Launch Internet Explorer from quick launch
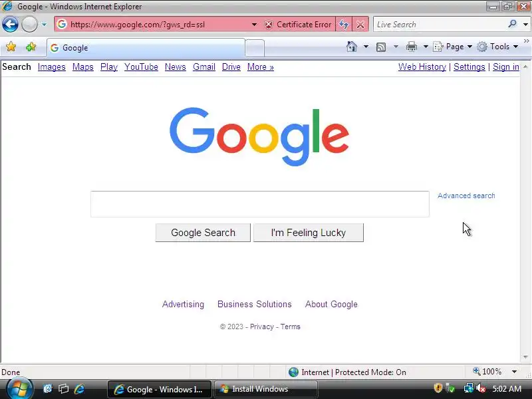Screen dimensions: 532x399 pyautogui.click(x=79, y=388)
